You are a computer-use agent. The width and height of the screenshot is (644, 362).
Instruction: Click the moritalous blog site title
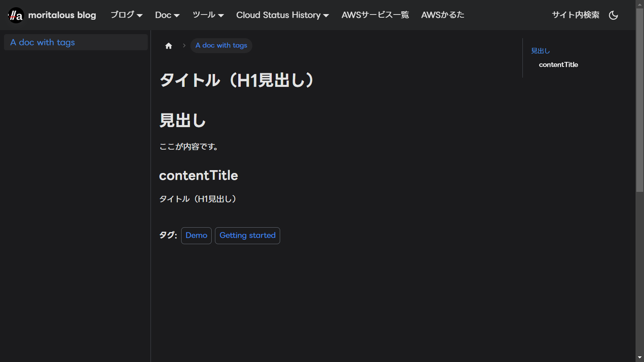pyautogui.click(x=62, y=15)
